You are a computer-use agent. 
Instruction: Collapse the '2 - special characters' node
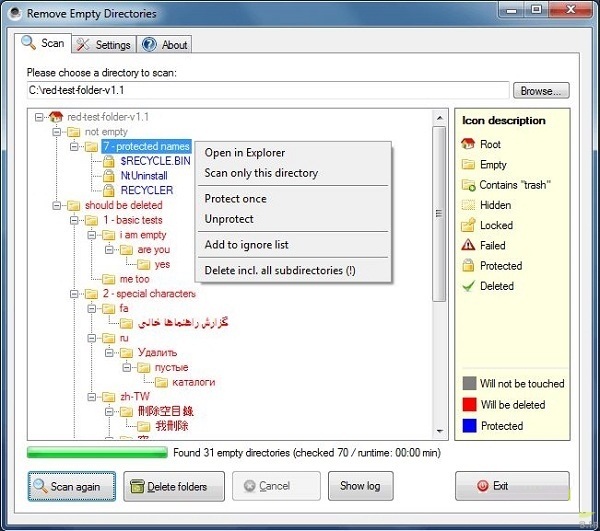pos(75,294)
